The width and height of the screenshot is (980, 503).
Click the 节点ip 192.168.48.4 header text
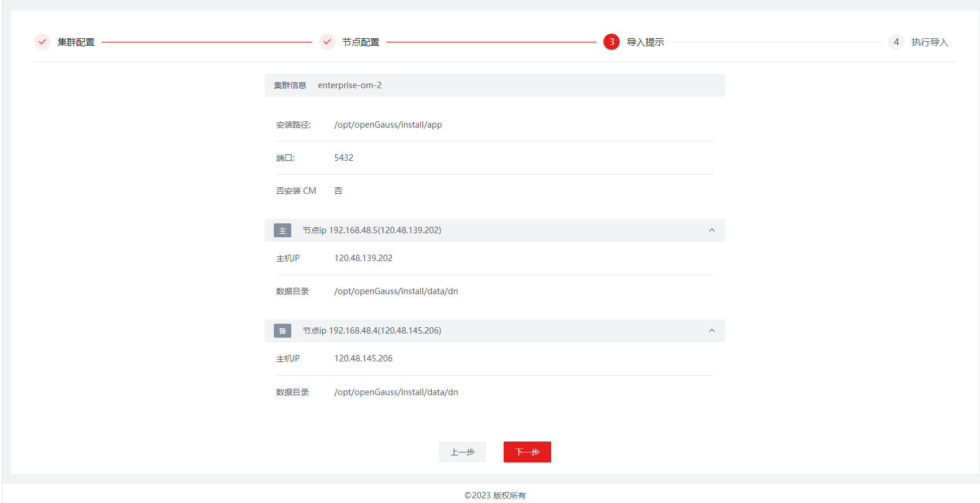pyautogui.click(x=372, y=331)
